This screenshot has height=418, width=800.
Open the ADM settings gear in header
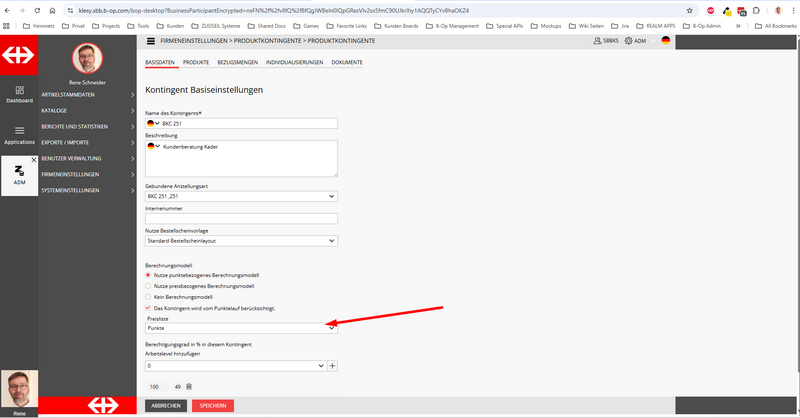pyautogui.click(x=628, y=41)
